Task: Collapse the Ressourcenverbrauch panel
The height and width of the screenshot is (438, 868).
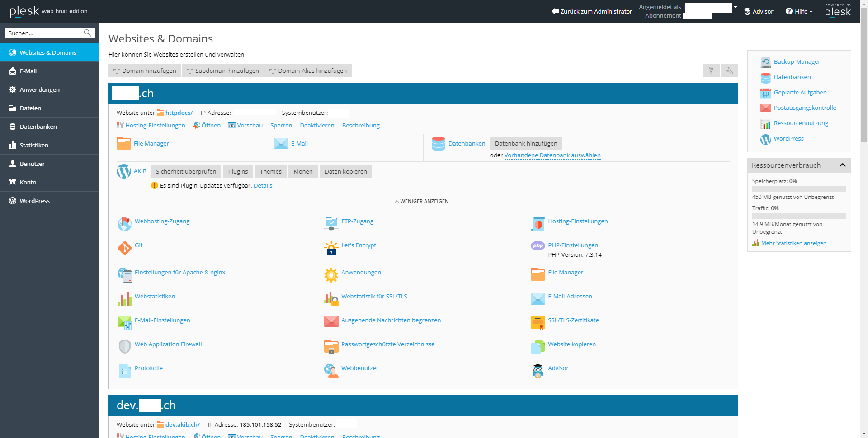Action: tap(843, 165)
